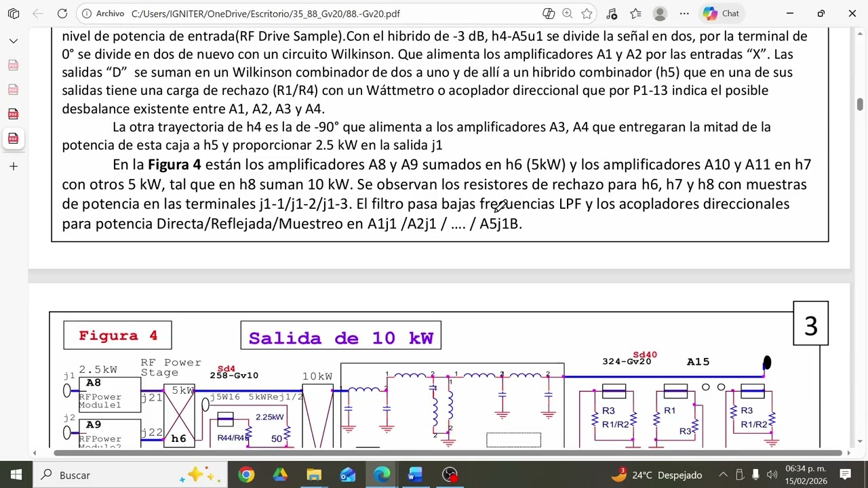Open Outlook from the taskbar
The width and height of the screenshot is (868, 488).
point(348,475)
